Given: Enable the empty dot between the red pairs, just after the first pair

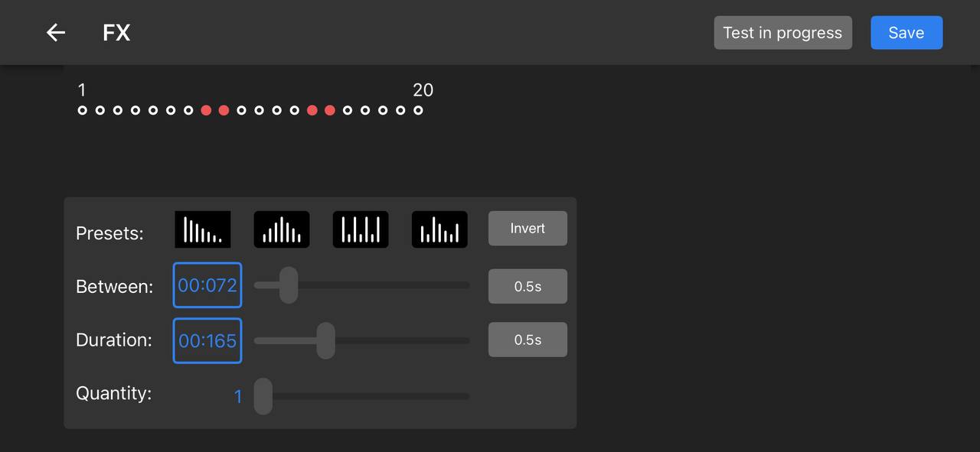Looking at the screenshot, I should click(x=241, y=110).
